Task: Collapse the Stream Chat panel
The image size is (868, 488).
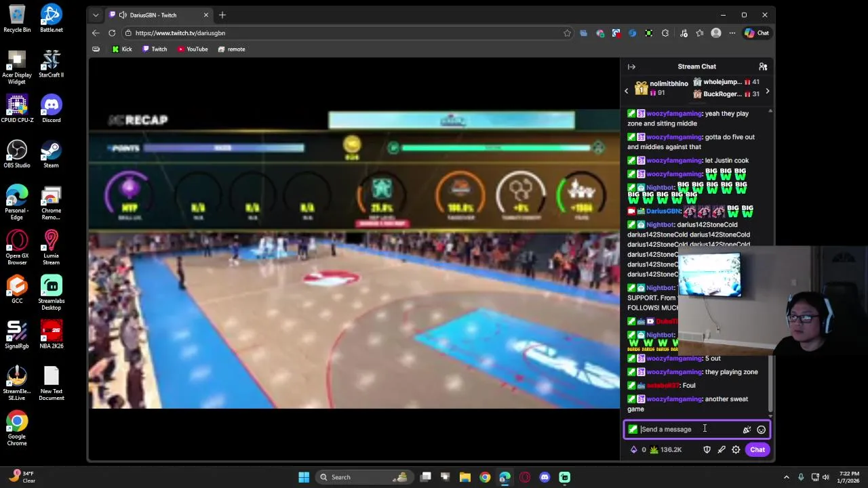Action: [x=631, y=66]
